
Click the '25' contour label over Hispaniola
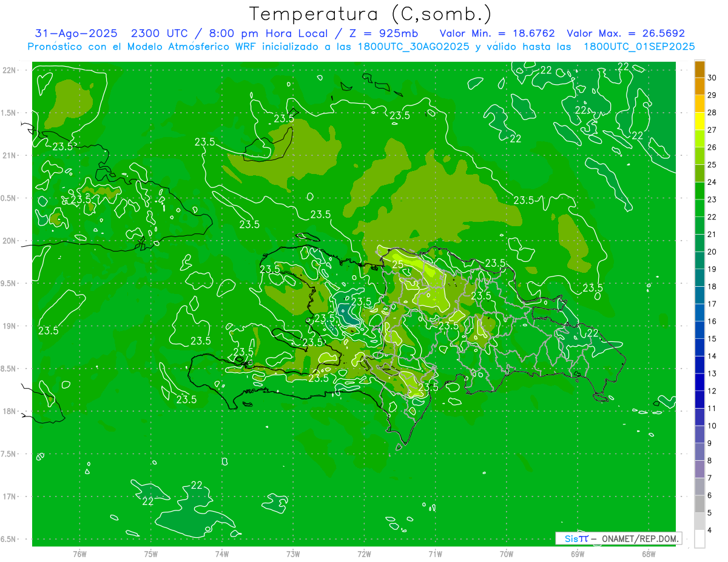point(398,265)
